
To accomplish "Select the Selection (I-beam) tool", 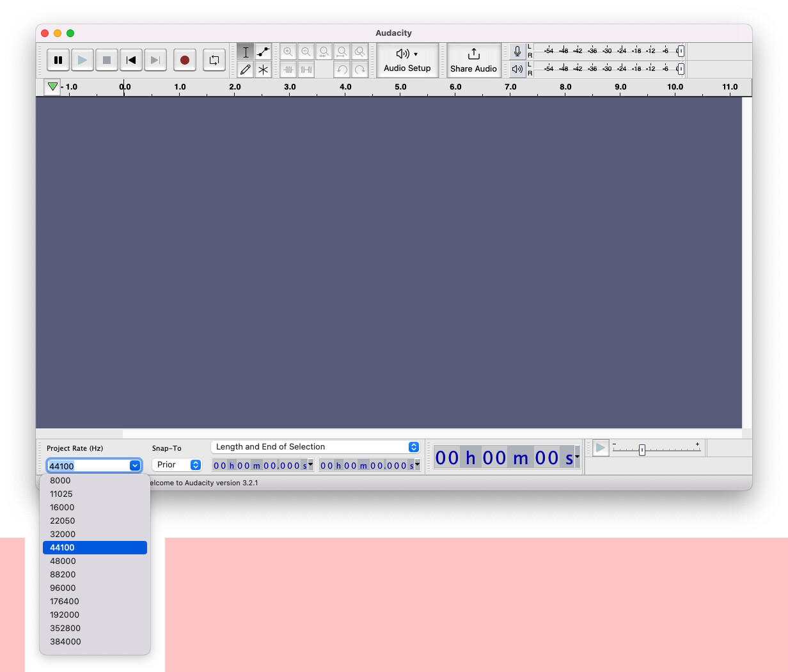I will point(246,52).
